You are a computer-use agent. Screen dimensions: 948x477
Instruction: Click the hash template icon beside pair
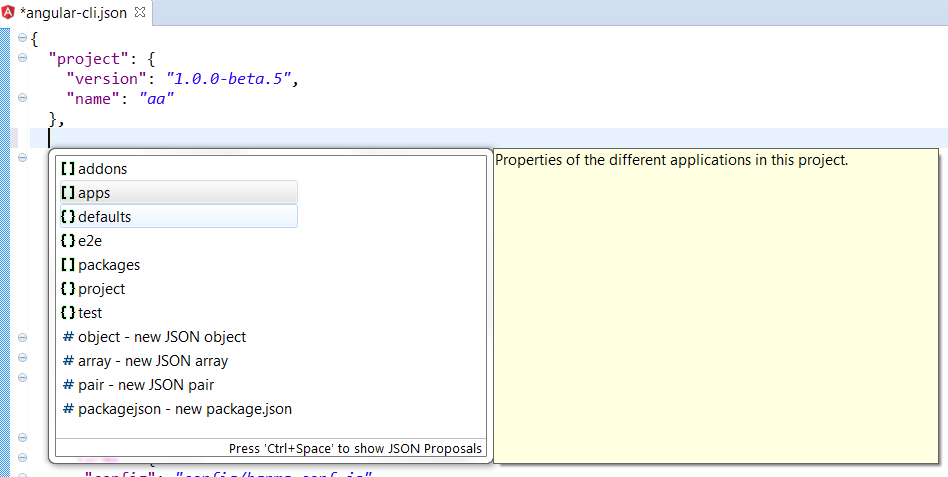(x=68, y=385)
